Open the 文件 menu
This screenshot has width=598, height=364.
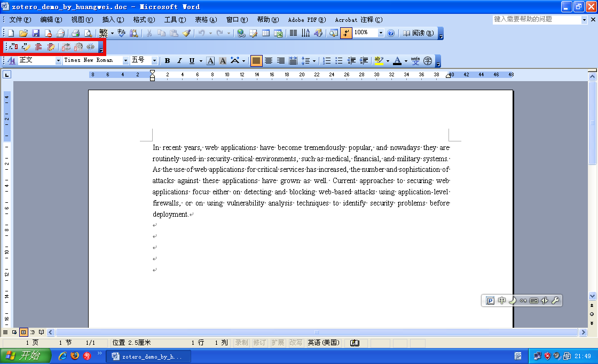click(20, 20)
